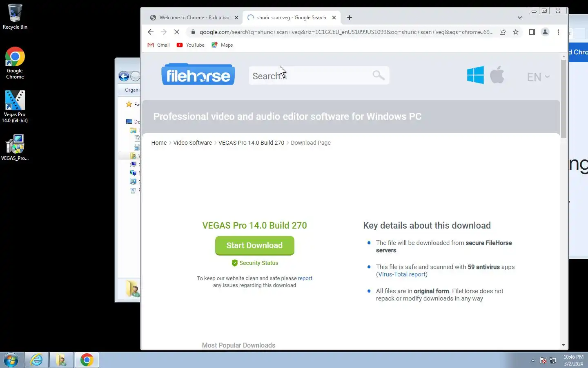
Task: Click the Start Download button
Action: (x=254, y=245)
